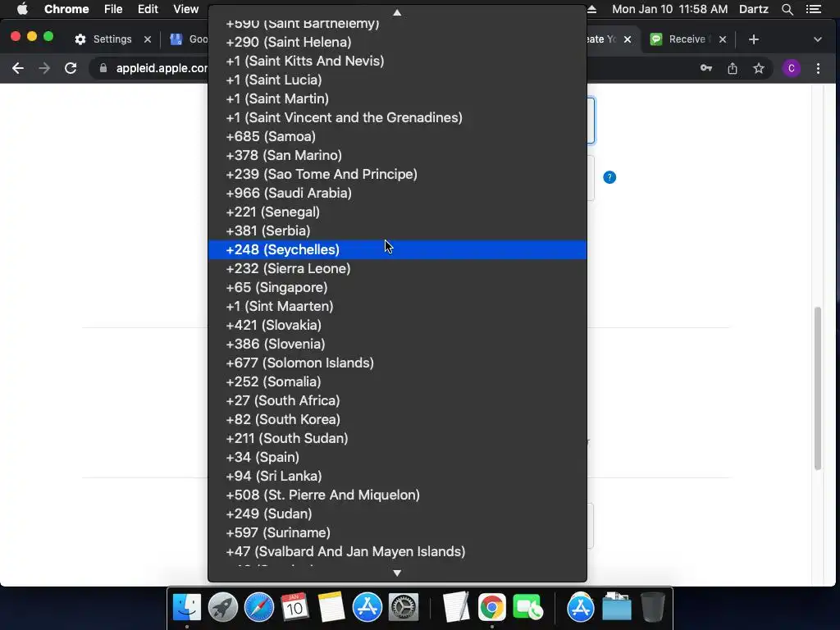Share this page via share icon
Image resolution: width=840 pixels, height=630 pixels.
click(x=733, y=68)
